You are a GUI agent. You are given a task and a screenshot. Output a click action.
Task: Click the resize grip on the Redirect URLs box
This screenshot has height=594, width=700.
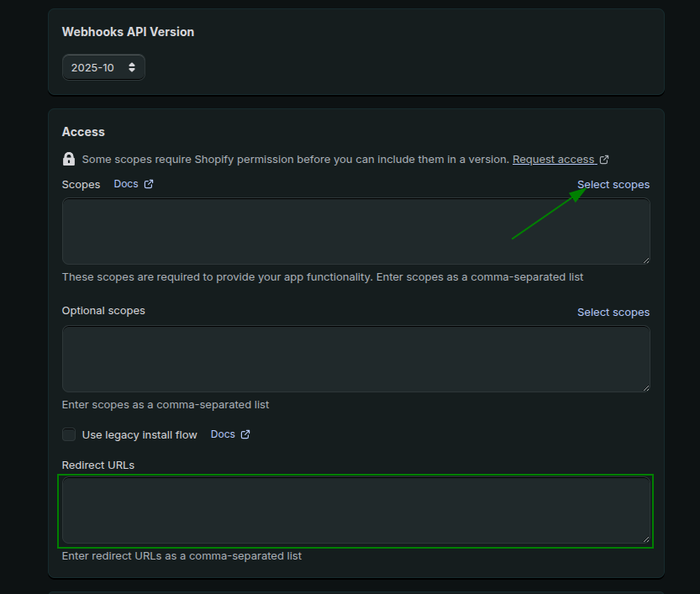[x=645, y=540]
